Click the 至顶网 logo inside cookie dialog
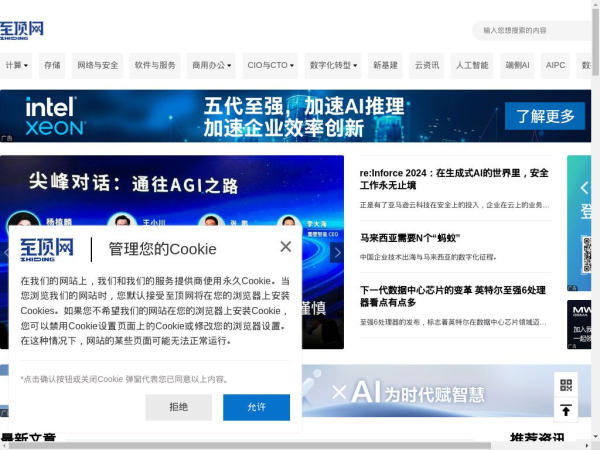The width and height of the screenshot is (600, 450). click(47, 249)
